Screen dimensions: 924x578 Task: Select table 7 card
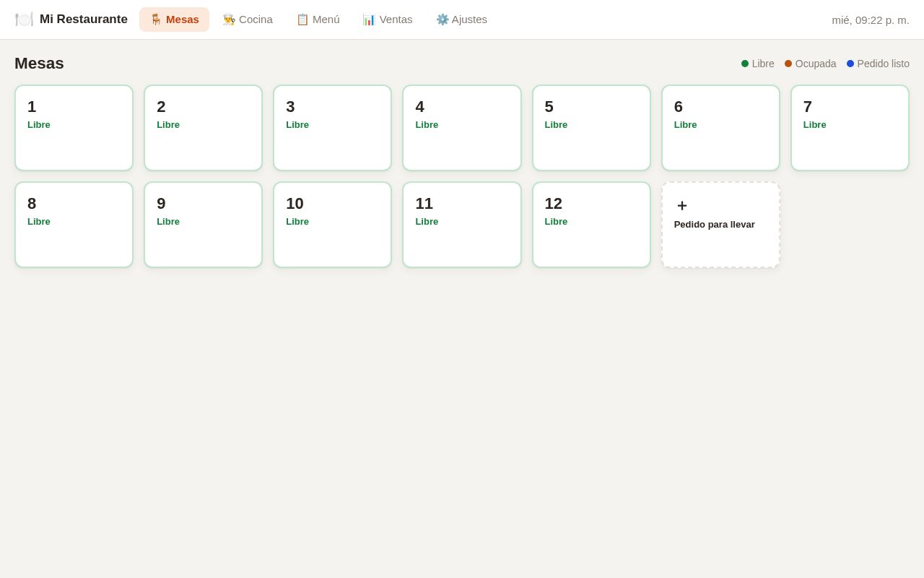(x=850, y=128)
